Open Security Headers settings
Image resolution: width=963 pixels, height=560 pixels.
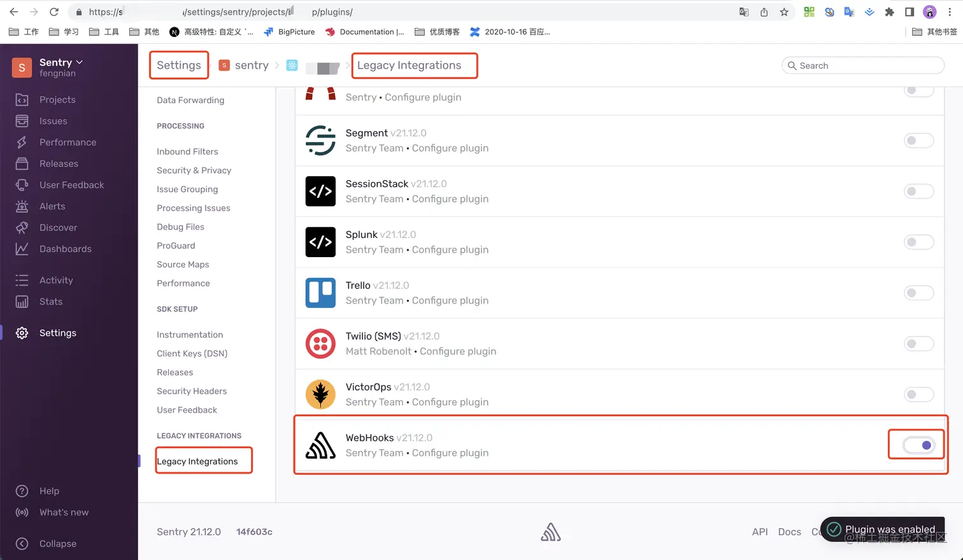(x=192, y=391)
